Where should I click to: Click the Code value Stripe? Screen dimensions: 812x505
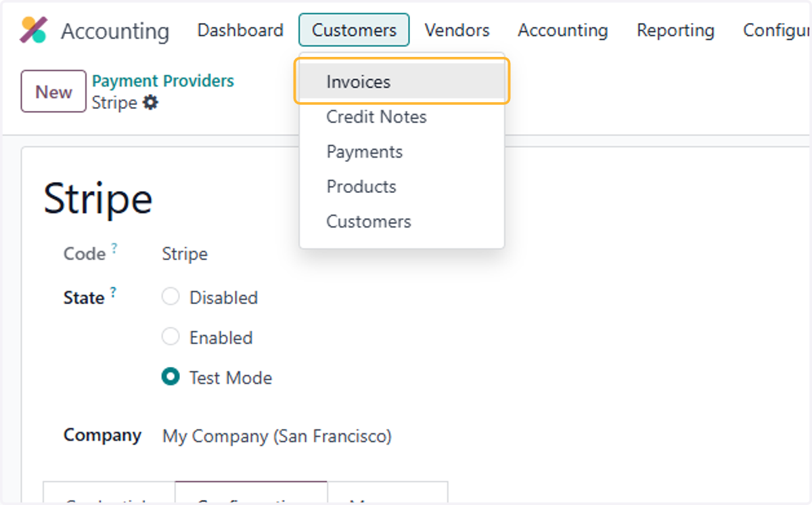pyautogui.click(x=185, y=254)
